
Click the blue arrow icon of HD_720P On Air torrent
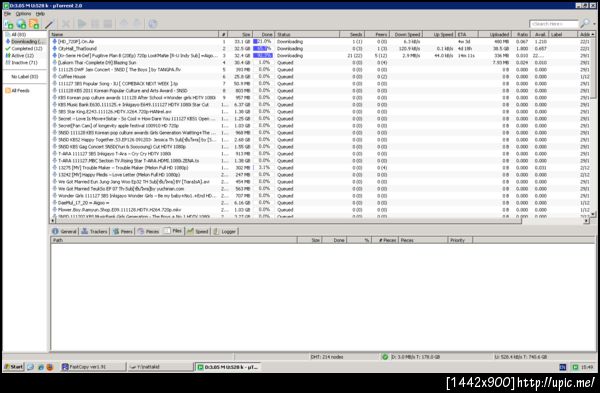54,41
